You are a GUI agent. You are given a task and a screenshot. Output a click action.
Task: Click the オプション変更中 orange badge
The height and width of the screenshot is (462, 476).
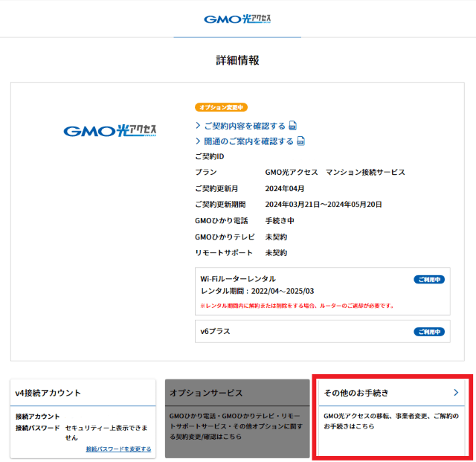pyautogui.click(x=222, y=107)
